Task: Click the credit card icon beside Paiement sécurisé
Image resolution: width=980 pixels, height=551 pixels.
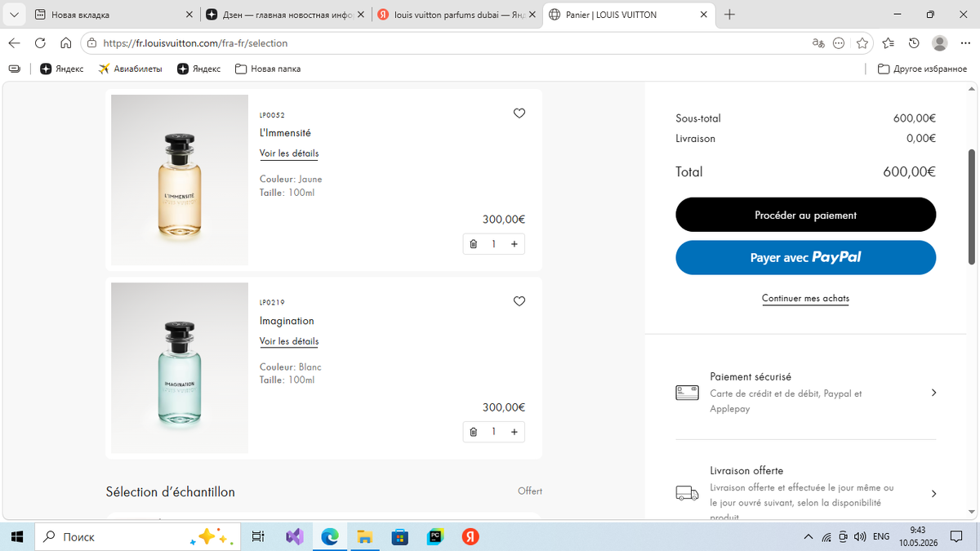Action: tap(687, 393)
